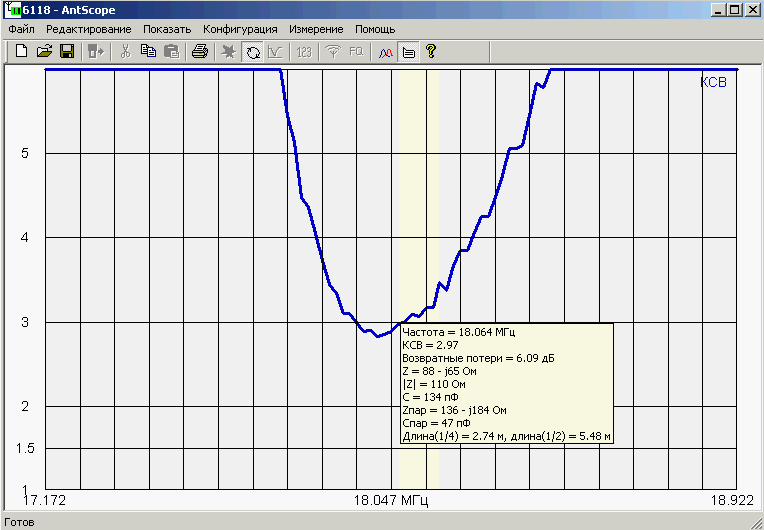Click the New file toolbar icon
The width and height of the screenshot is (764, 530).
pos(21,52)
